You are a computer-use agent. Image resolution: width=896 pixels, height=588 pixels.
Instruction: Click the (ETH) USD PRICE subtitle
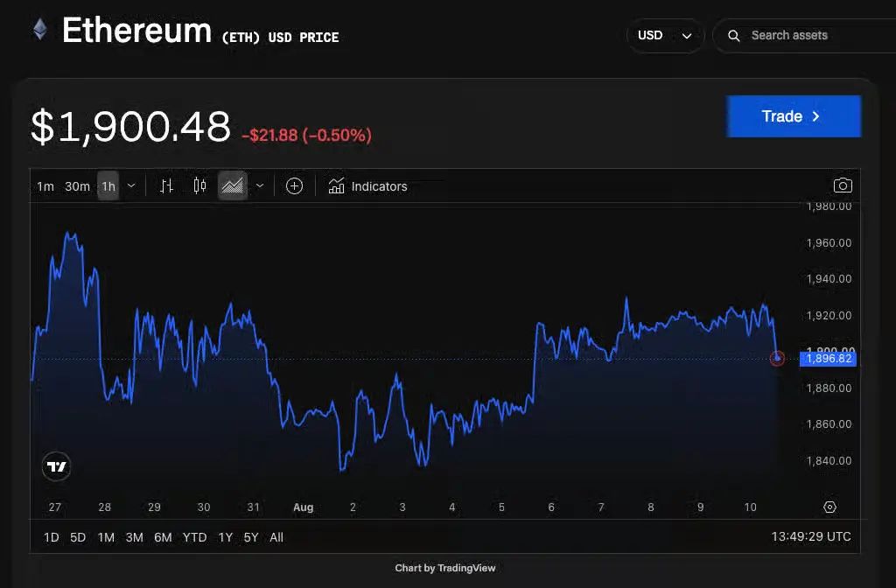281,38
